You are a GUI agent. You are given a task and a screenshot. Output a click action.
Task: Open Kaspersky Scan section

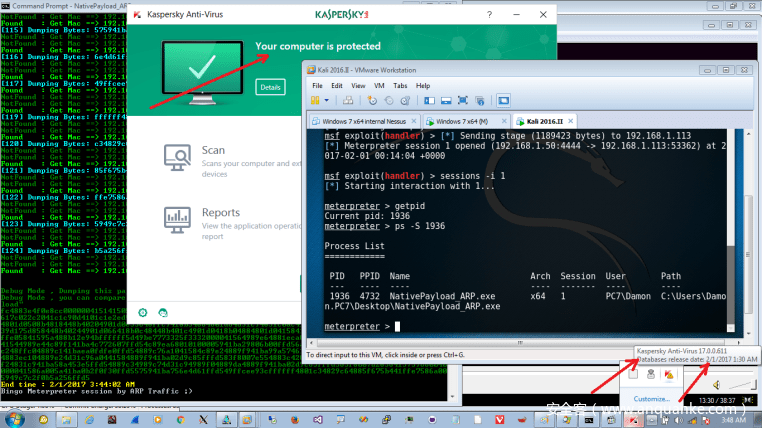(213, 150)
